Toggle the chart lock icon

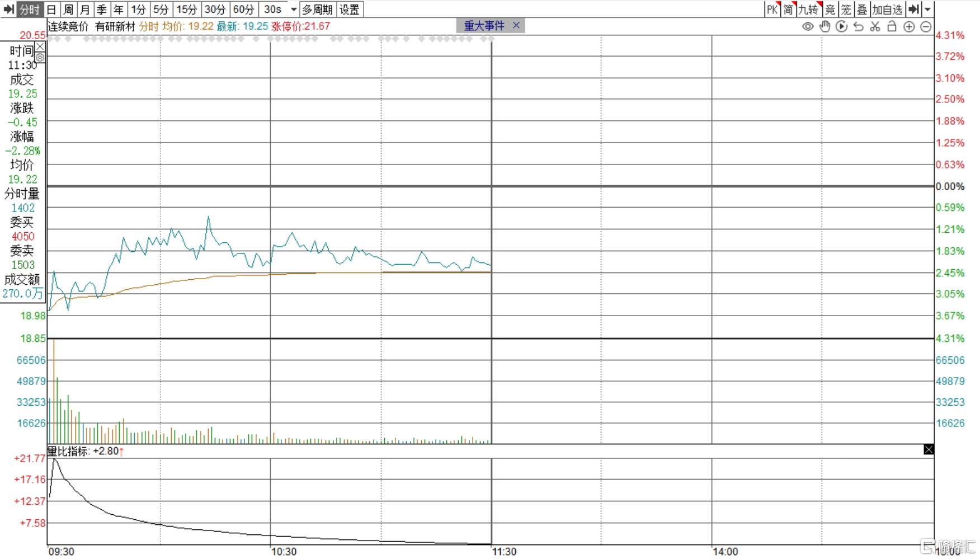coord(892,26)
